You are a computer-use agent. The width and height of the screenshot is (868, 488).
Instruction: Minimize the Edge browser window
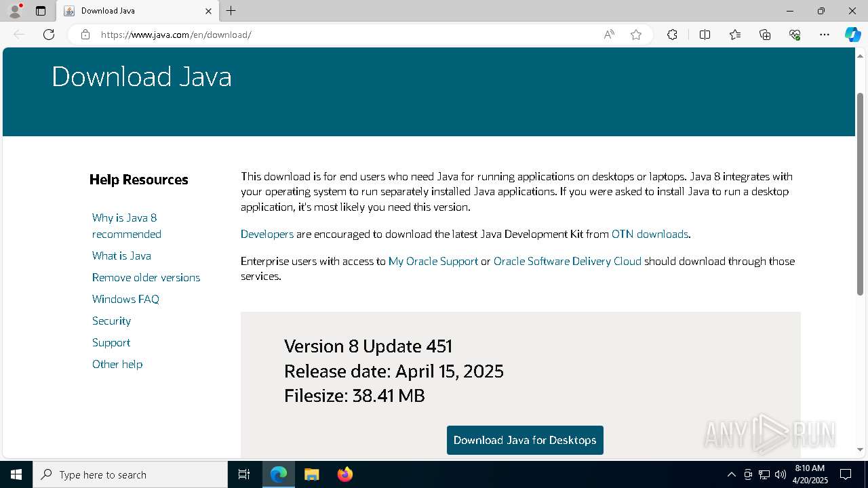(790, 11)
